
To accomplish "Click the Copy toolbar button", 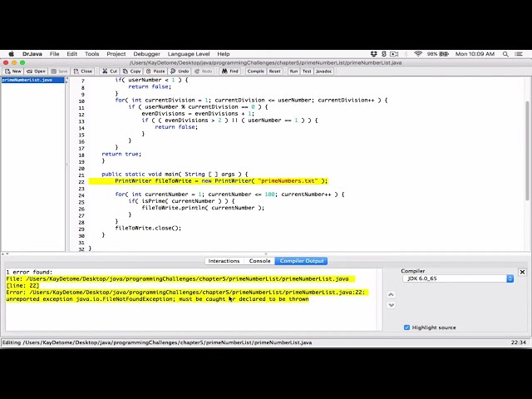I will pos(131,71).
